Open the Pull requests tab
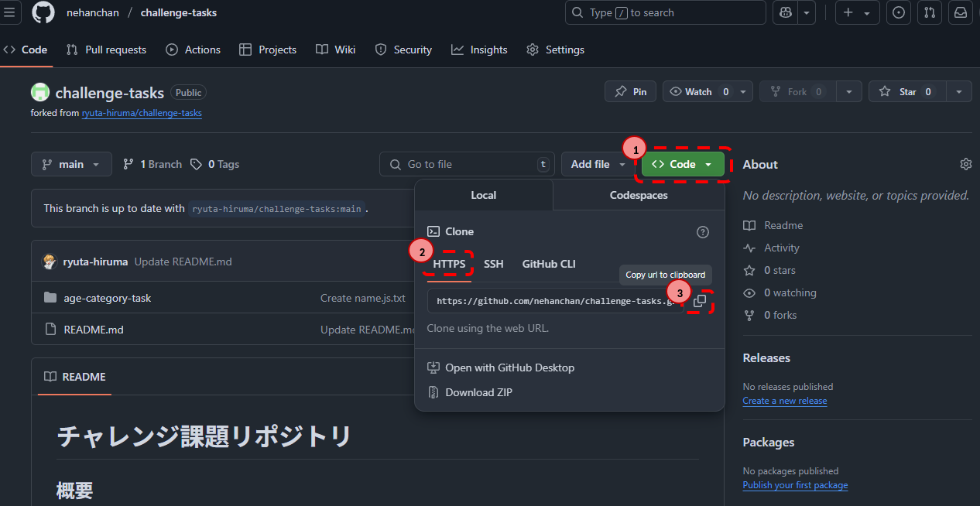This screenshot has height=506, width=980. tap(106, 50)
